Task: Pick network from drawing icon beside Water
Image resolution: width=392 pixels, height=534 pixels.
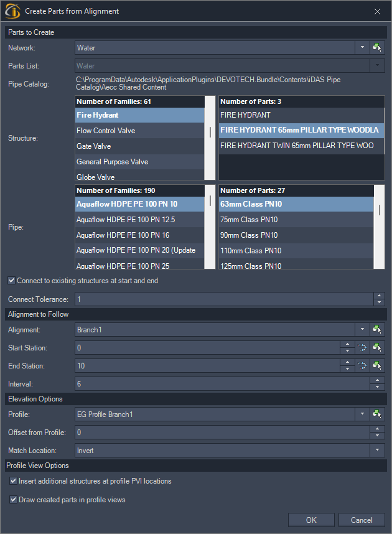Action: tap(377, 48)
